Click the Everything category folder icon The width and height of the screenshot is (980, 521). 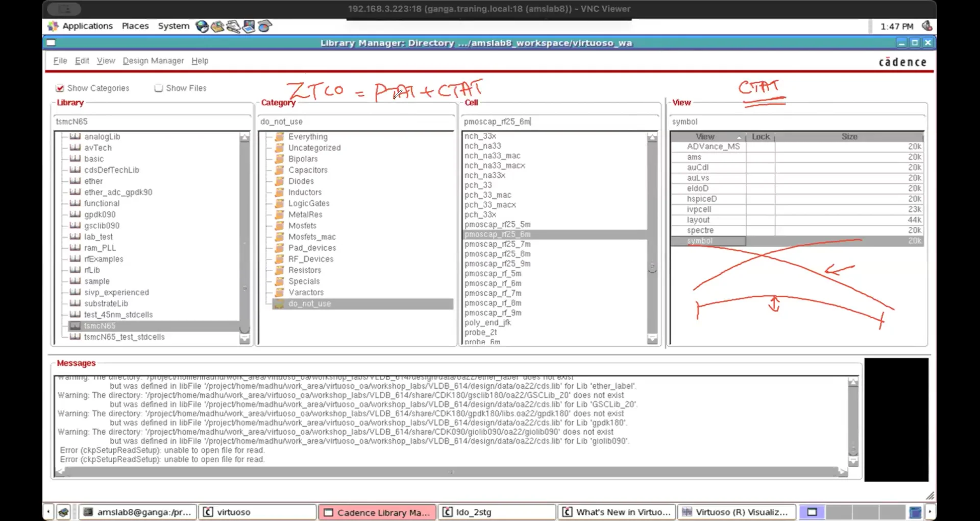[x=279, y=137]
